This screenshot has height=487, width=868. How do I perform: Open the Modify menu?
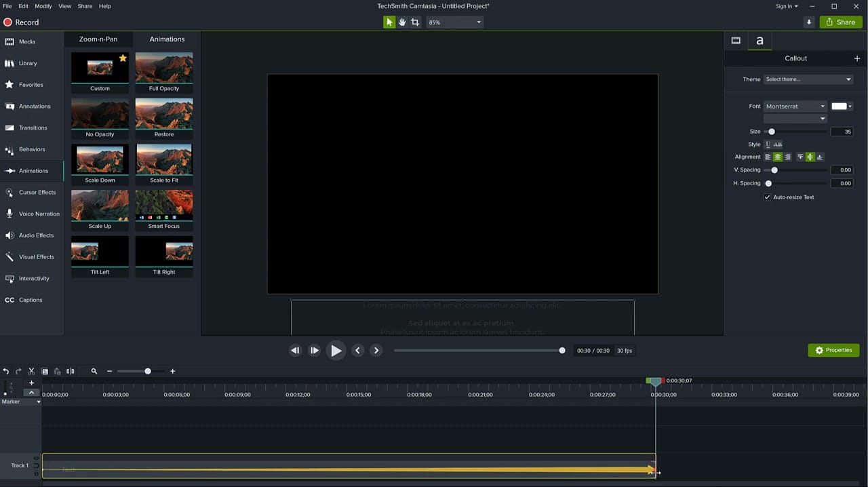pyautogui.click(x=43, y=6)
